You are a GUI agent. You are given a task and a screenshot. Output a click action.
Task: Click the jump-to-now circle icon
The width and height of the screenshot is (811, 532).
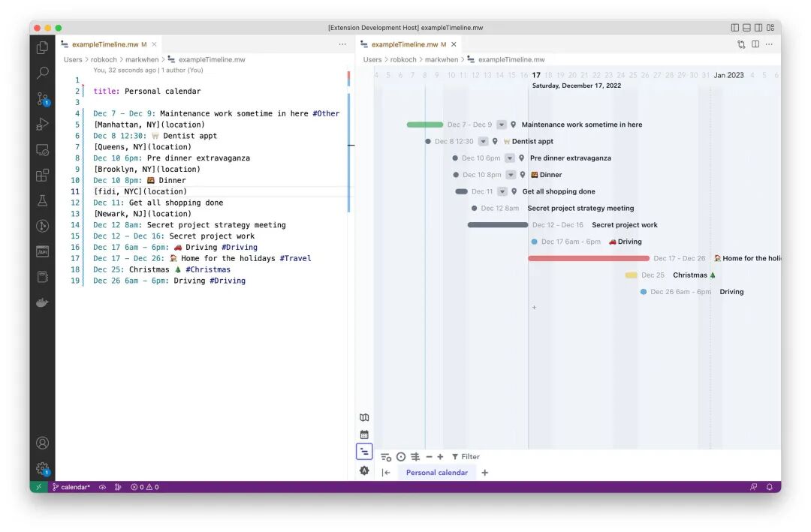click(401, 457)
